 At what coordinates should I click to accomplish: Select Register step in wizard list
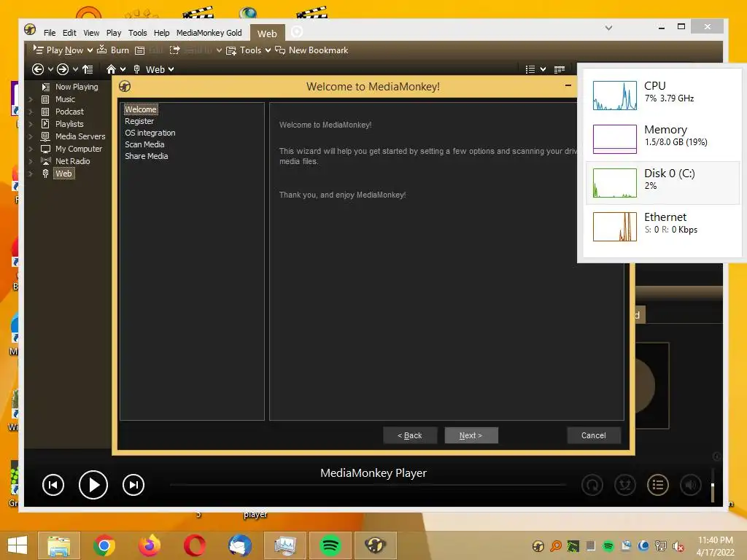click(x=139, y=121)
